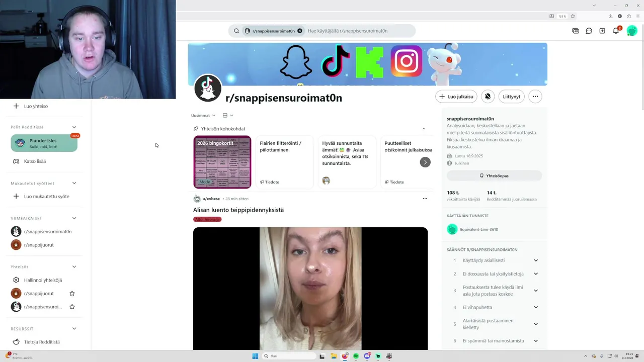
Task: Open Plunder Isles game card
Action: click(44, 143)
